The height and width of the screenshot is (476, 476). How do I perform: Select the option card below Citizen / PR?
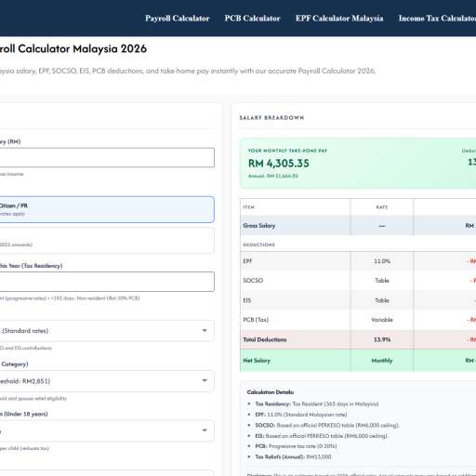coord(107,241)
